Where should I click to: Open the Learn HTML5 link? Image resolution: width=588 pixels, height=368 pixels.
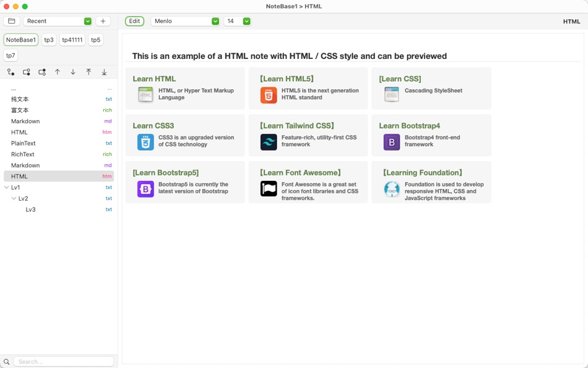click(287, 79)
